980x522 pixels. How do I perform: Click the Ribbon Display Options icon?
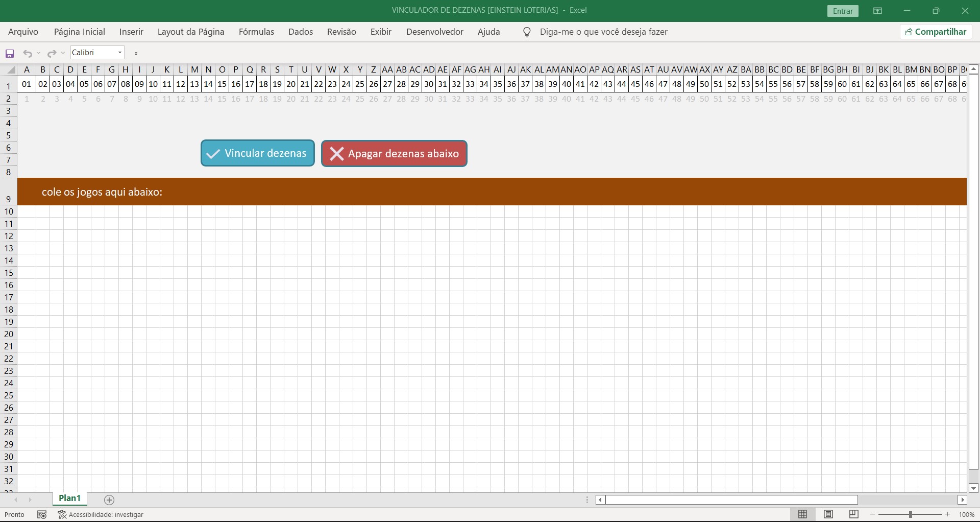[x=878, y=11]
